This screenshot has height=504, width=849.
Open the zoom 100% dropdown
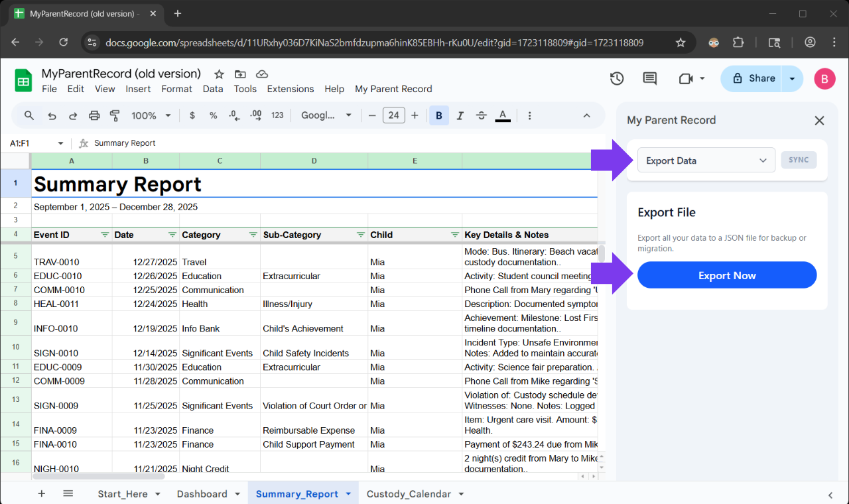point(151,115)
